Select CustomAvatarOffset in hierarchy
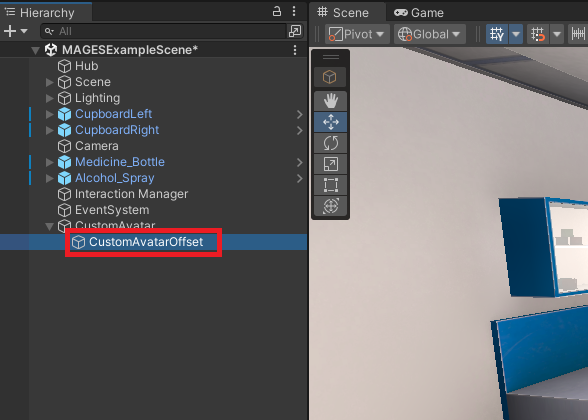This screenshot has height=420, width=588. click(x=146, y=242)
